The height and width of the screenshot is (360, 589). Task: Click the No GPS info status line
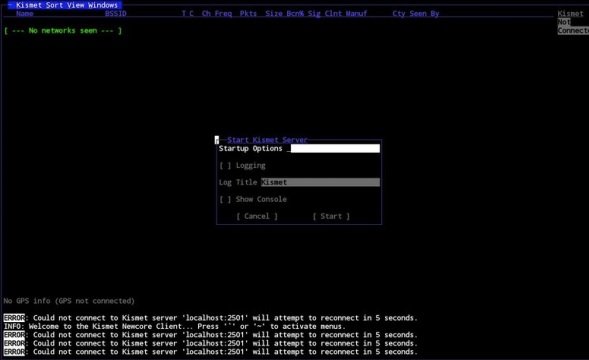tap(69, 301)
